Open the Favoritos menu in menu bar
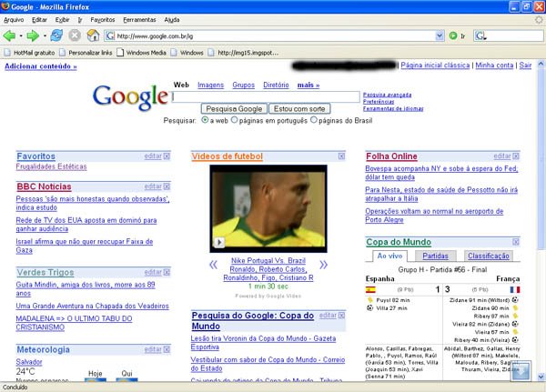546x392 pixels. tap(102, 20)
